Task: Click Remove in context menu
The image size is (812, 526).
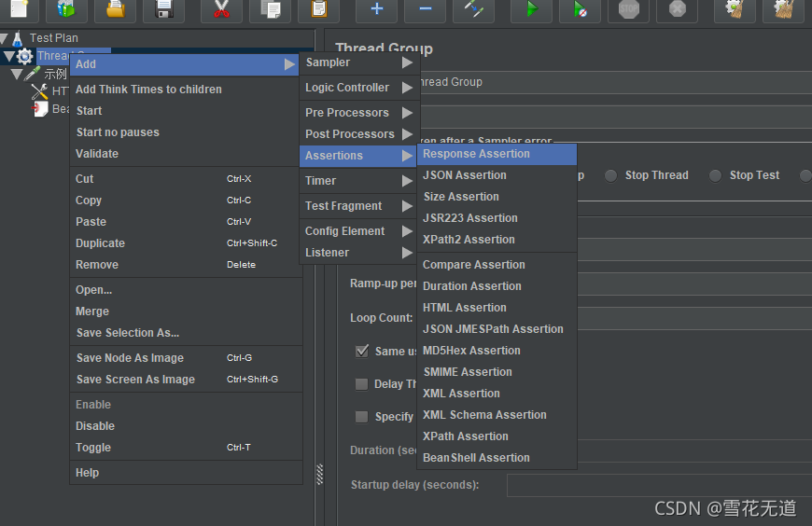Action: click(186, 265)
